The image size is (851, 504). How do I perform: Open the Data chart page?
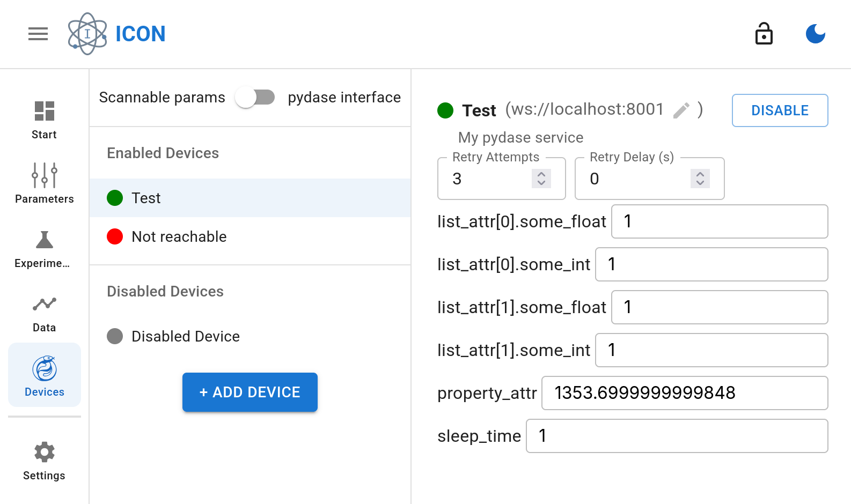click(x=44, y=313)
